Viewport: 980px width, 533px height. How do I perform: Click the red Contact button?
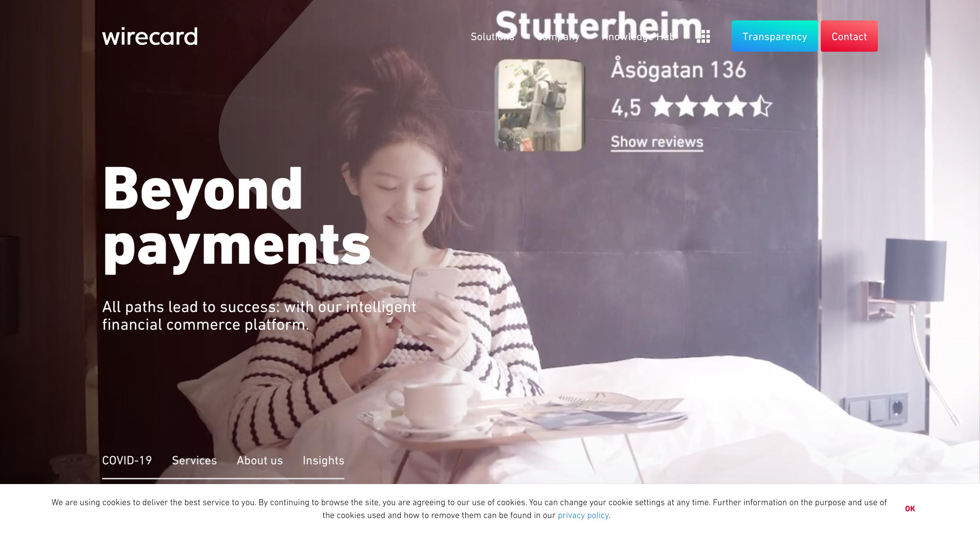coord(849,36)
